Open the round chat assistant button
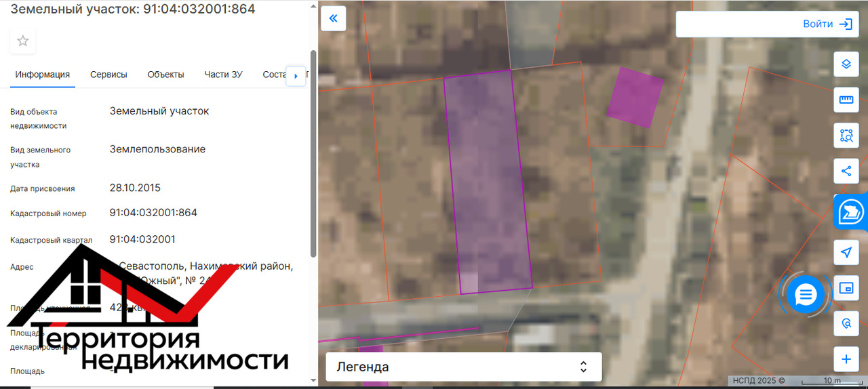 [x=806, y=295]
